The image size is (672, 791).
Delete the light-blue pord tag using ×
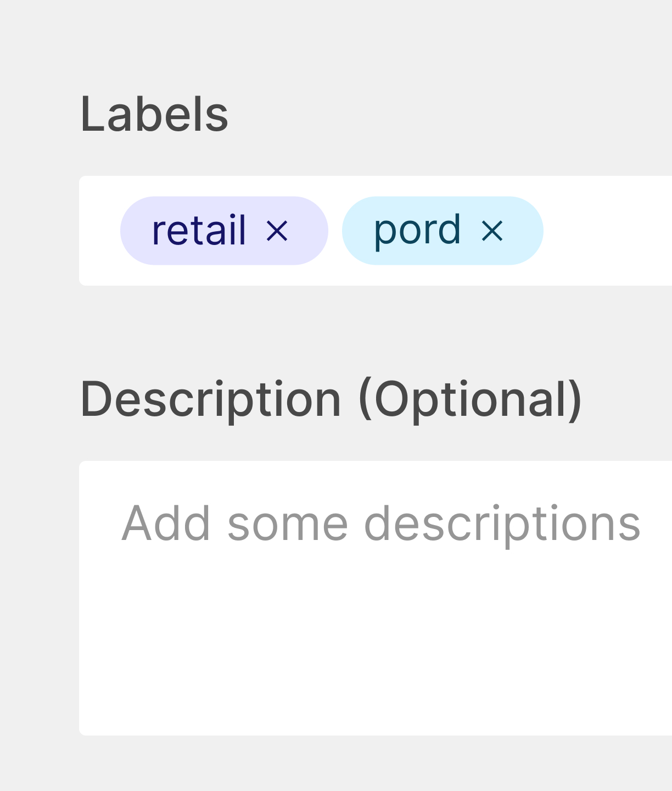coord(492,231)
